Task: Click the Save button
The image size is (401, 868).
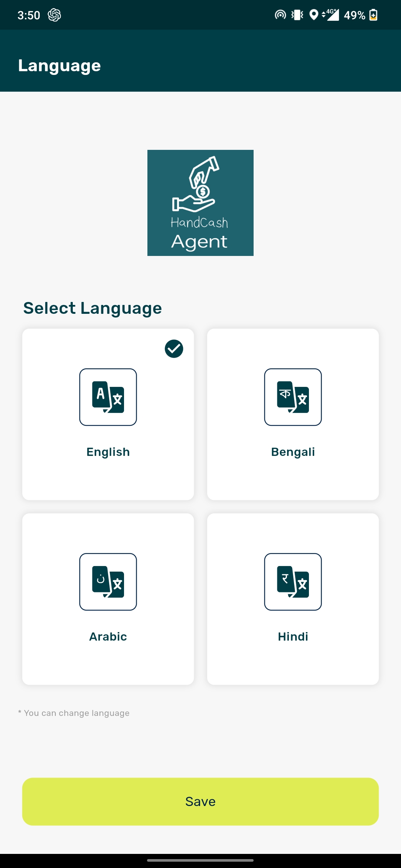Action: click(200, 802)
